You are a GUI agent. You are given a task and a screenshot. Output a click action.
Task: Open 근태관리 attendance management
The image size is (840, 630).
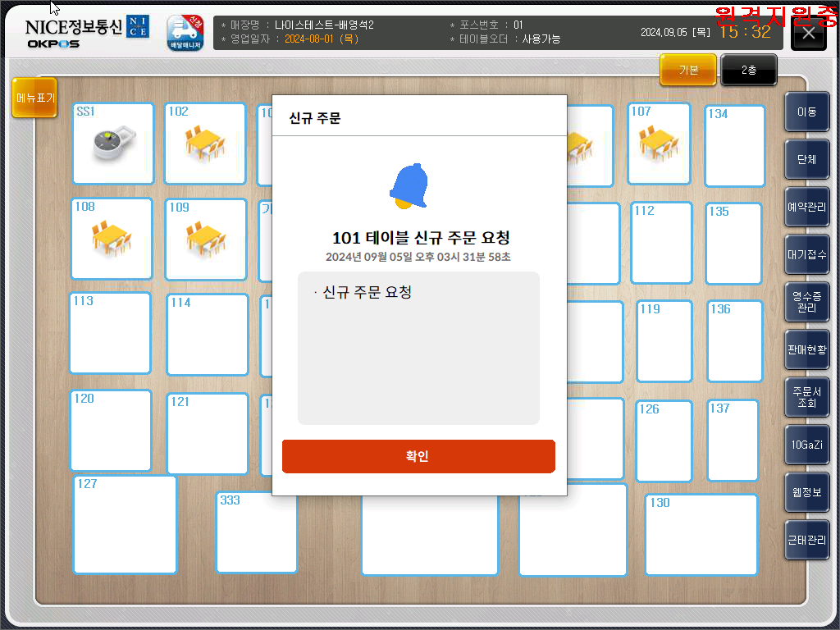click(806, 541)
